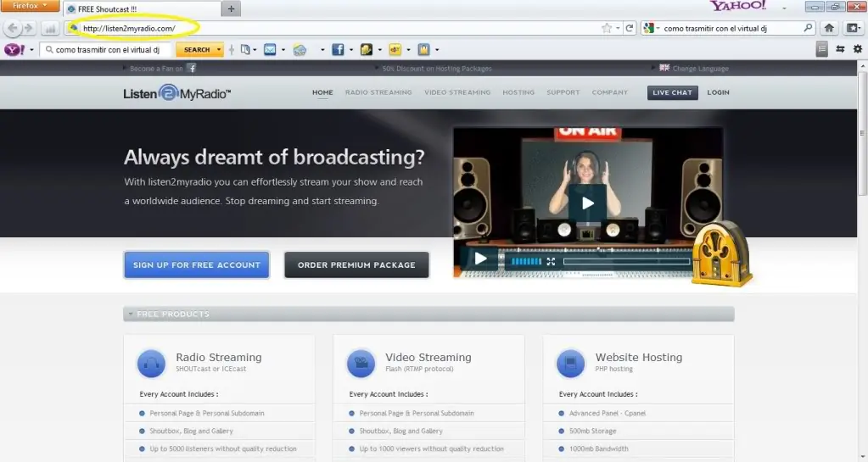Play the video with center play button

(x=587, y=203)
